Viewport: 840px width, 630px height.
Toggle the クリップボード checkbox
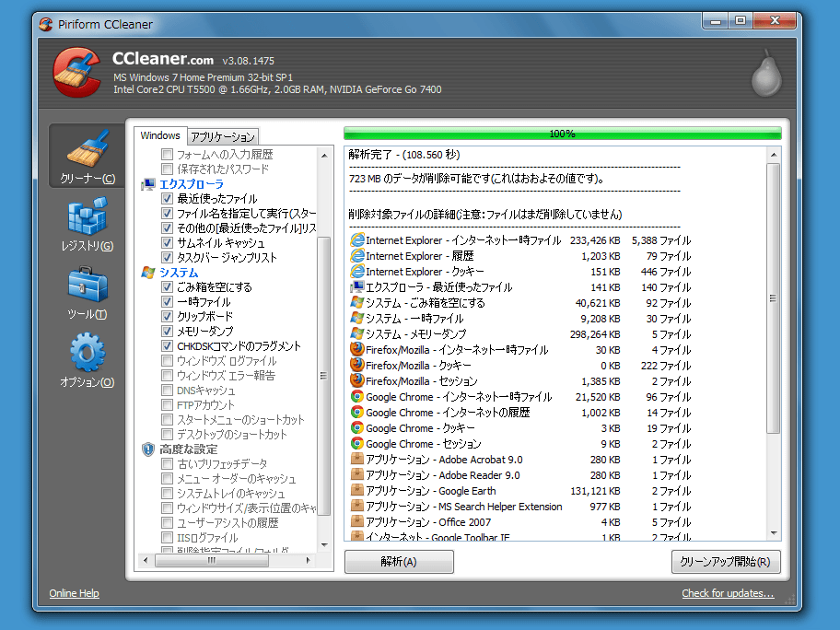tap(167, 317)
